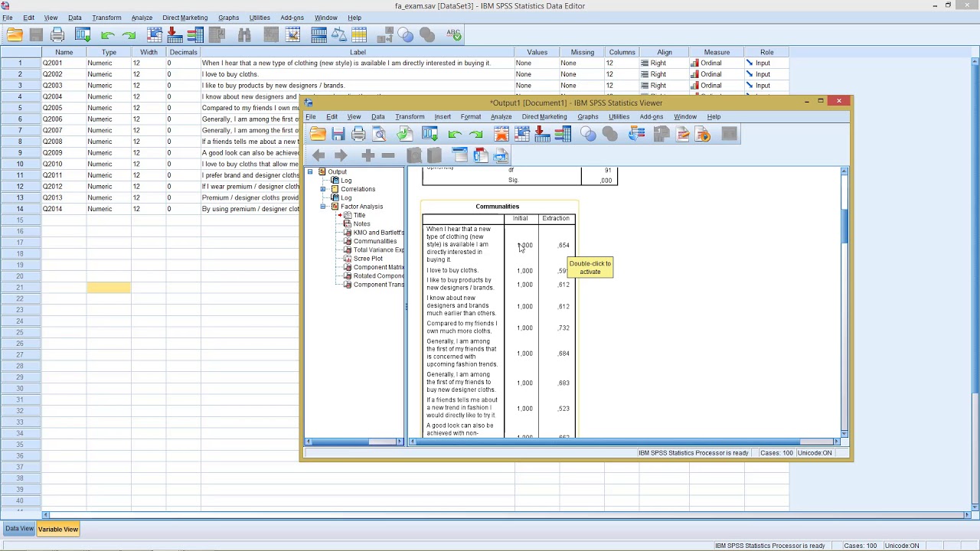Image resolution: width=980 pixels, height=551 pixels.
Task: Click the Communalities table title
Action: [497, 207]
